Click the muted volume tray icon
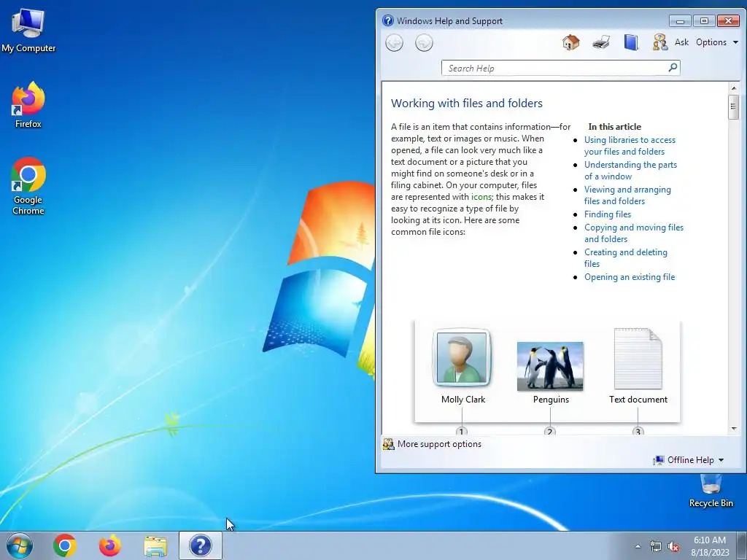 [673, 547]
